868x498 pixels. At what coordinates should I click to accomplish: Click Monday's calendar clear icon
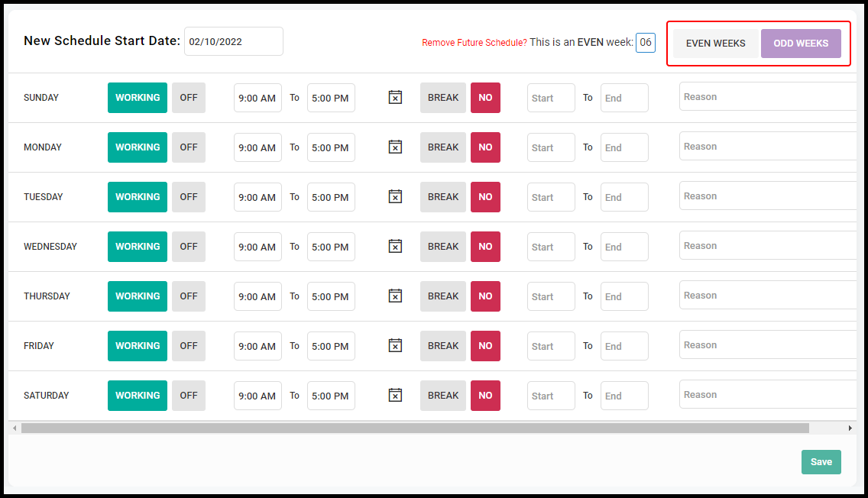pos(395,147)
